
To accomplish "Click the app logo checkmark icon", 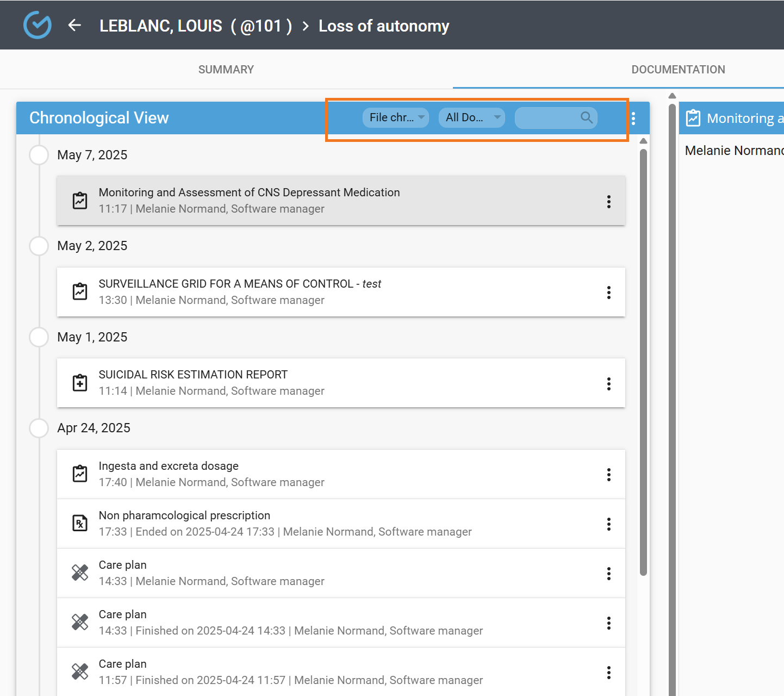I will point(38,25).
